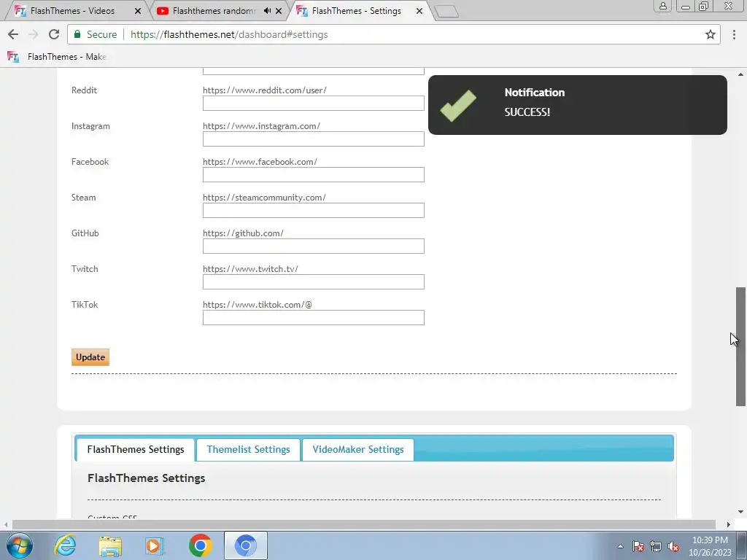
Task: Click the browser back arrow
Action: coord(13,34)
